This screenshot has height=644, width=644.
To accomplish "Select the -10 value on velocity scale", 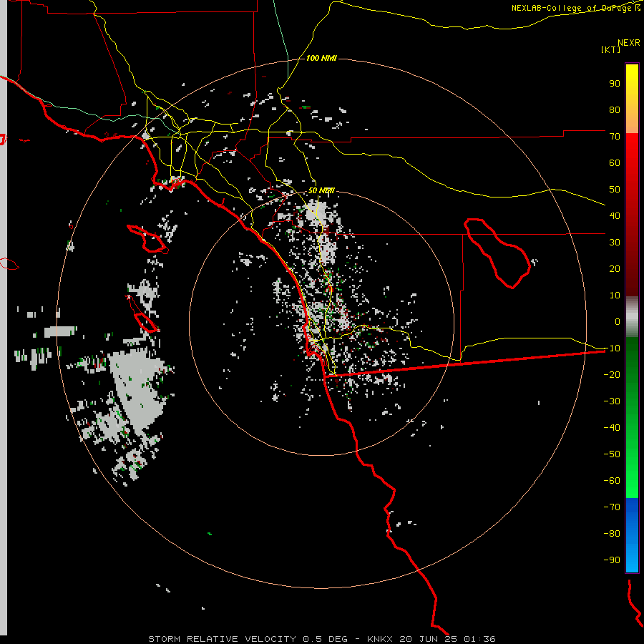I will [612, 348].
